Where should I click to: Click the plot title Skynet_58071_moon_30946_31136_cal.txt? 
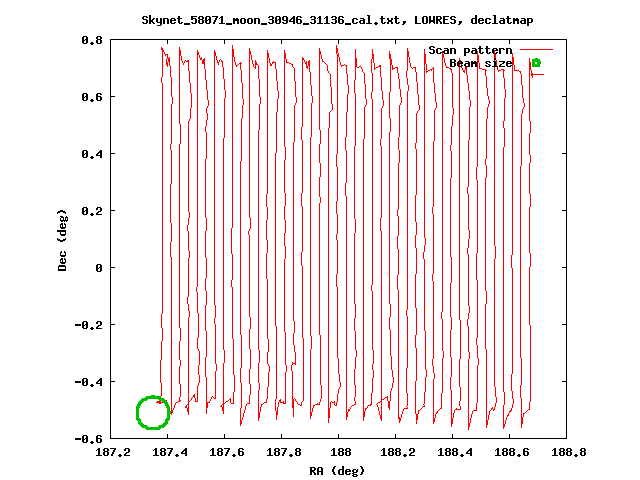click(271, 20)
